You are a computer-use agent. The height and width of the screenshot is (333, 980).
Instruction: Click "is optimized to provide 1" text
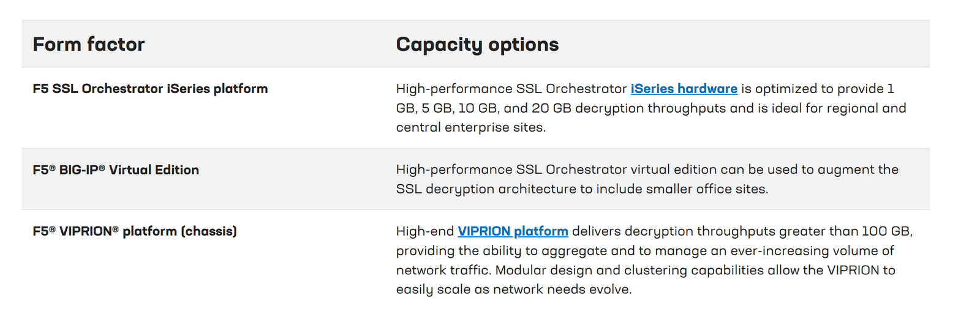pyautogui.click(x=817, y=89)
